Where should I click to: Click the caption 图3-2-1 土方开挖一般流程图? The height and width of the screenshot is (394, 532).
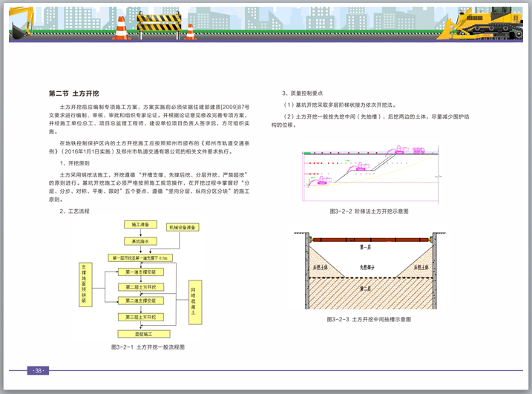point(148,347)
